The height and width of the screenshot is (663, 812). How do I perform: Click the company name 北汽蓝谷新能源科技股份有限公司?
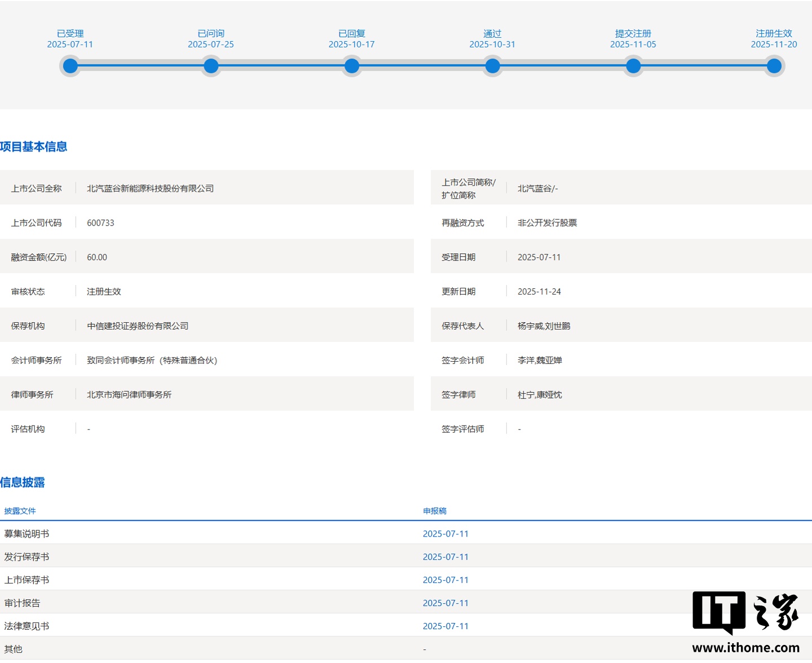click(x=150, y=188)
